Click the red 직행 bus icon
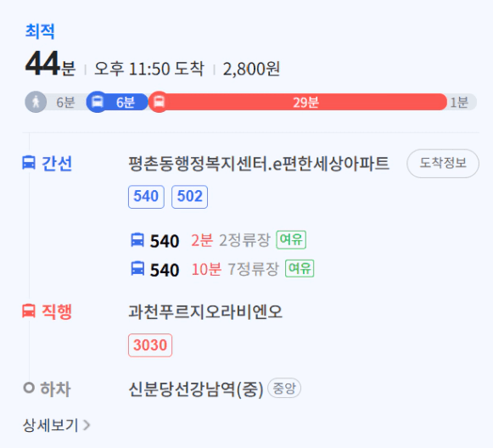Screen dimensions: 493x448 (x=29, y=311)
